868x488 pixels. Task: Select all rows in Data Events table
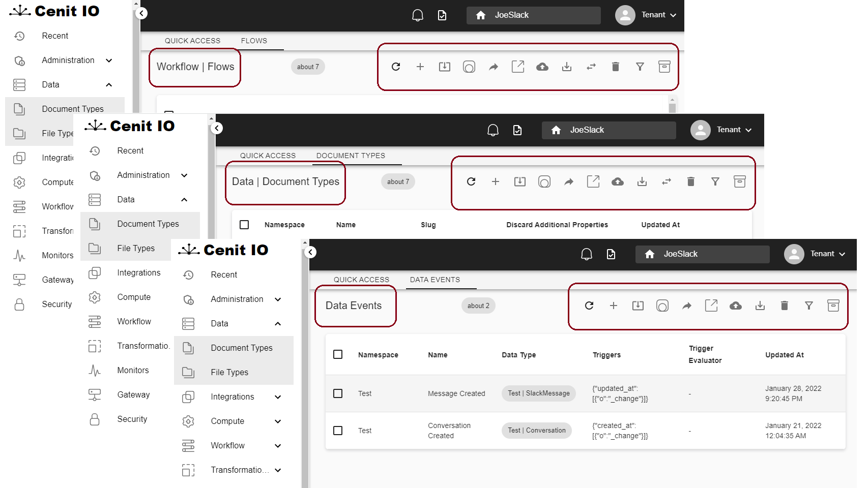coord(338,354)
